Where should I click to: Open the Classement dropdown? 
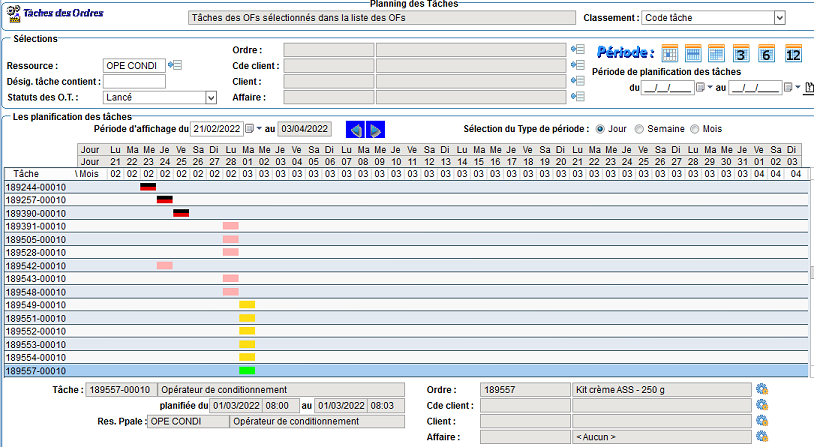point(778,18)
